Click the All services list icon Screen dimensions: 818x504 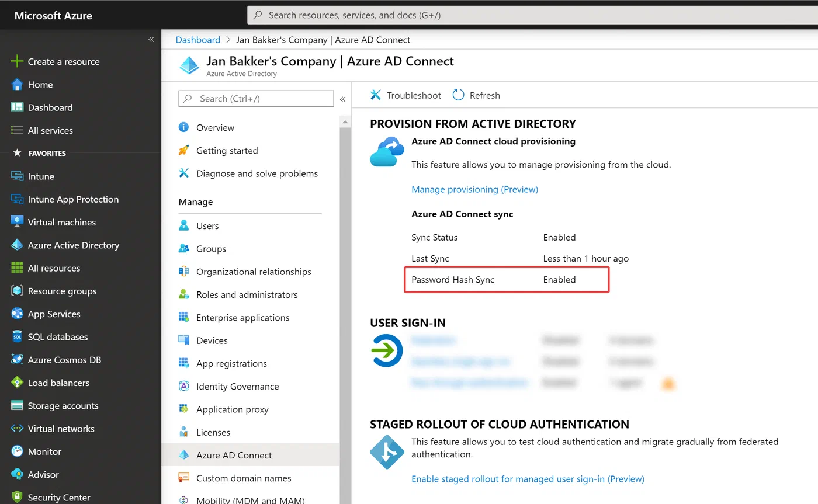[18, 130]
